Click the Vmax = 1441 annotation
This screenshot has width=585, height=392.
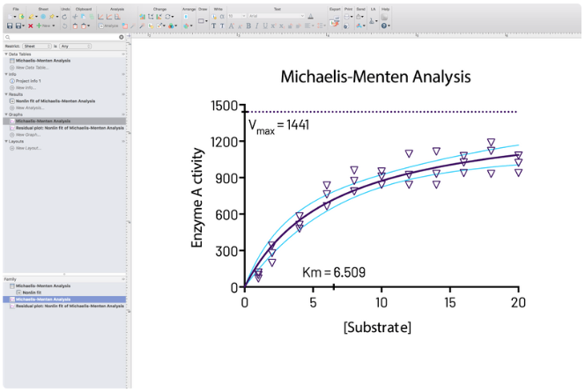(278, 126)
